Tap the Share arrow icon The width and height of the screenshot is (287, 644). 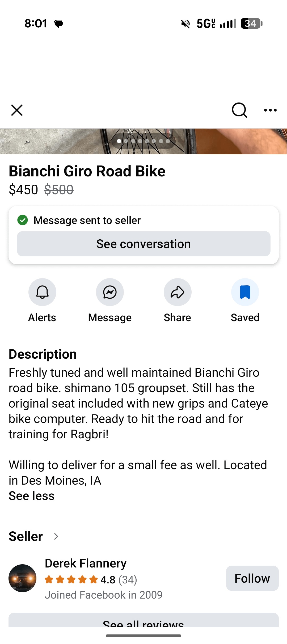tap(178, 292)
